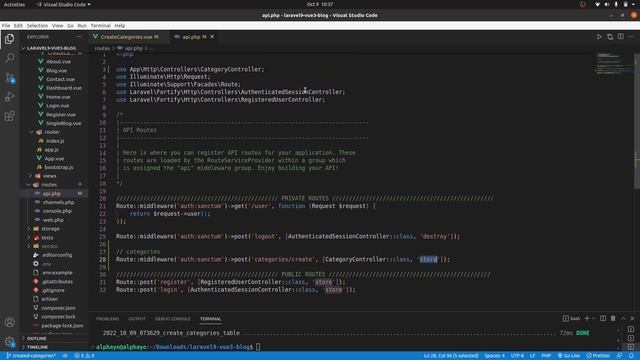
Task: Open the notifications bell in status bar
Action: click(x=631, y=356)
